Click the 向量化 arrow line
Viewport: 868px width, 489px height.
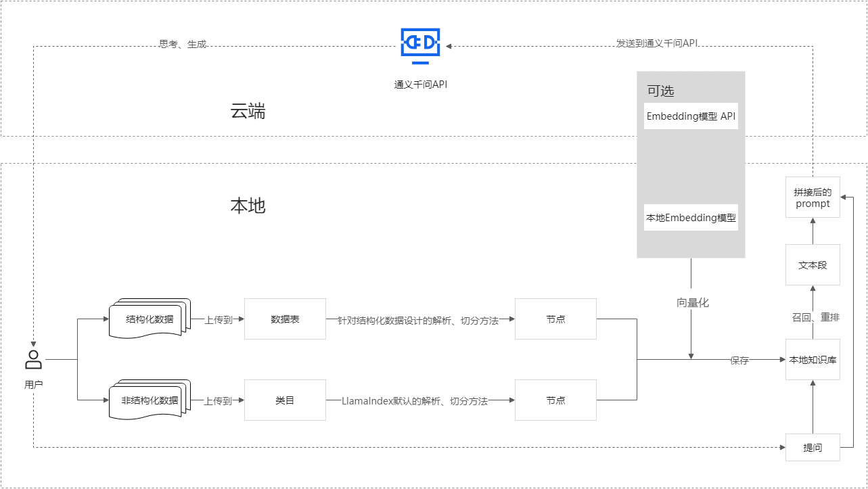[691, 303]
